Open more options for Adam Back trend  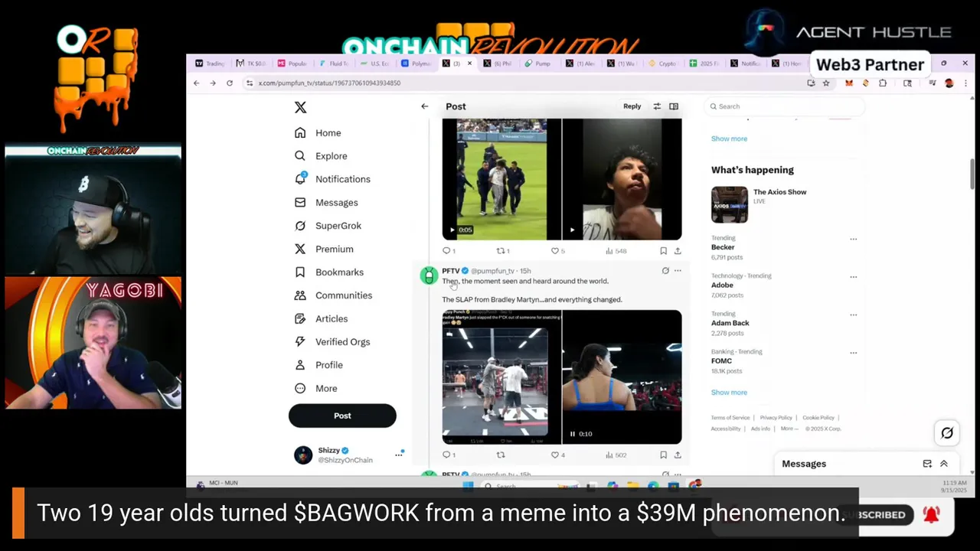coord(853,315)
